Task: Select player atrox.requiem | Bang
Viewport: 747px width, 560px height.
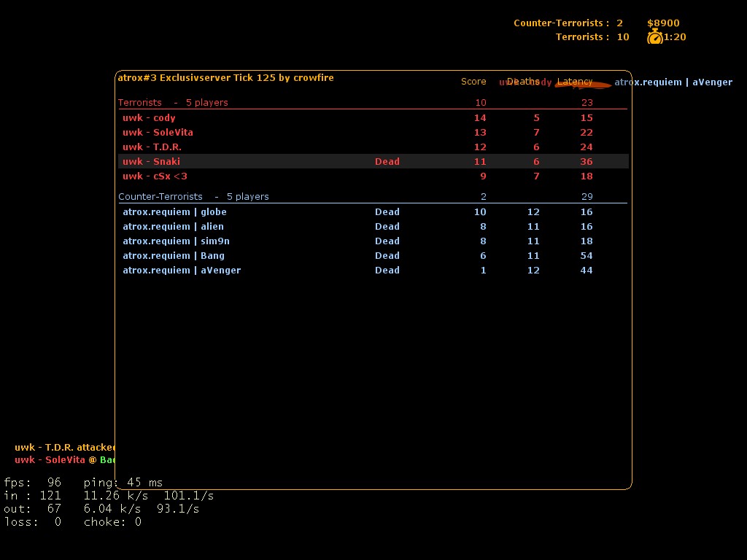Action: click(173, 256)
